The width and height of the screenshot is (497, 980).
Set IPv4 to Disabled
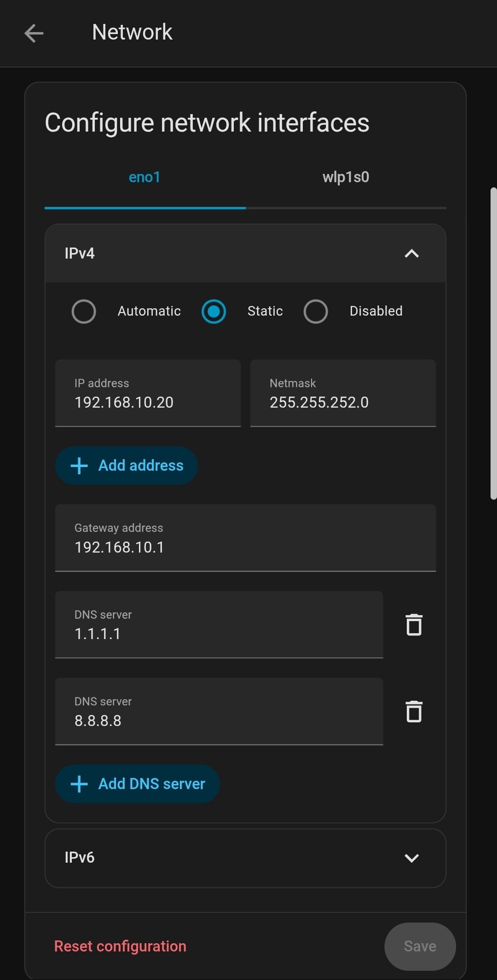316,311
